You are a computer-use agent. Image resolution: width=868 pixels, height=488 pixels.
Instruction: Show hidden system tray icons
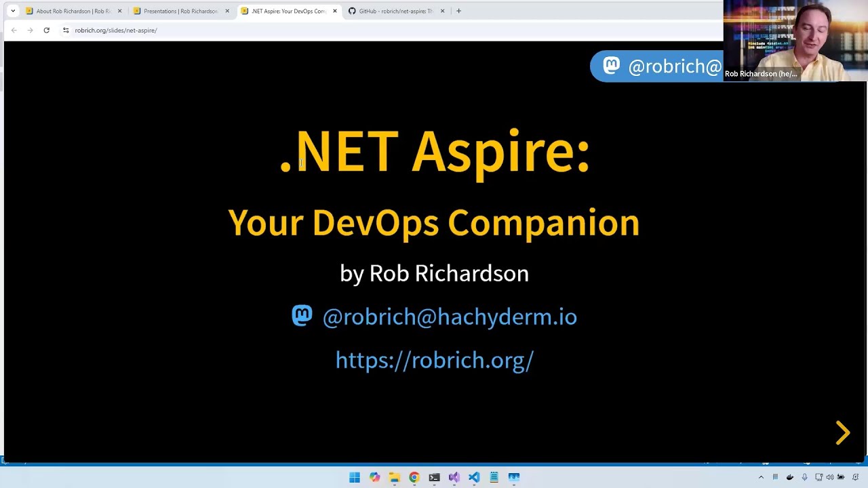tap(761, 477)
